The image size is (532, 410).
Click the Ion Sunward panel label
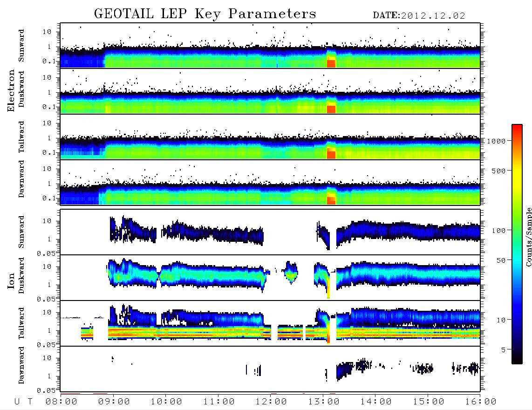point(21,232)
